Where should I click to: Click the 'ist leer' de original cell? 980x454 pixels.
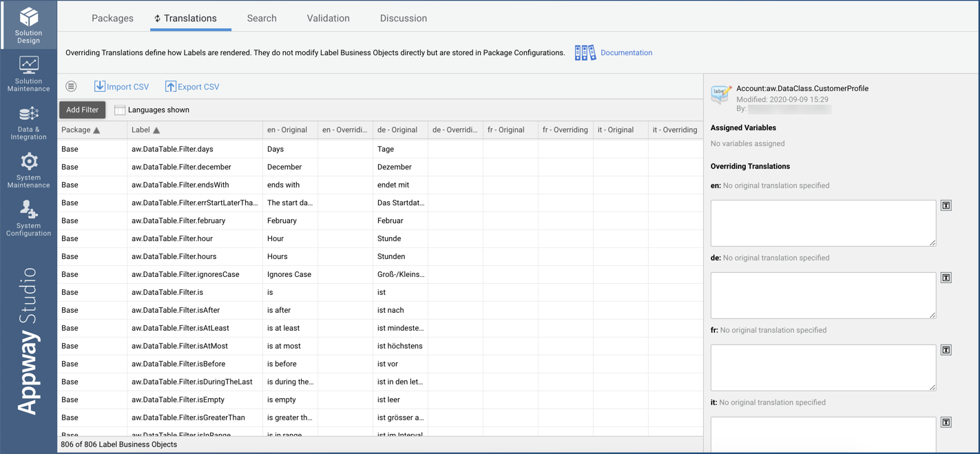point(400,400)
